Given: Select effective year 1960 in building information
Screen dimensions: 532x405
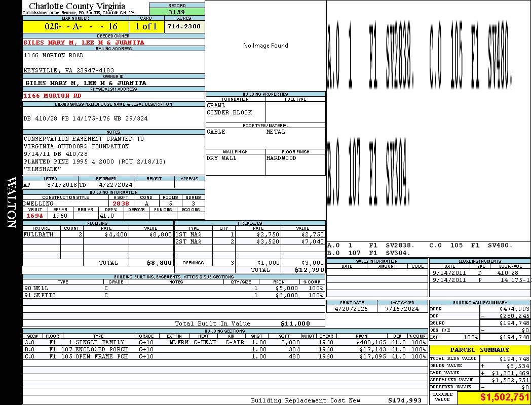Looking at the screenshot, I should [x=60, y=216].
